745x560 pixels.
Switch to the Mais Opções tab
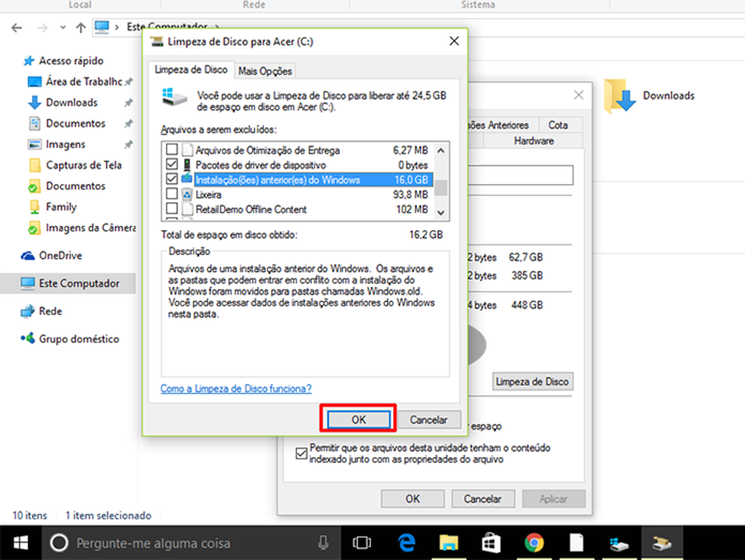[264, 70]
